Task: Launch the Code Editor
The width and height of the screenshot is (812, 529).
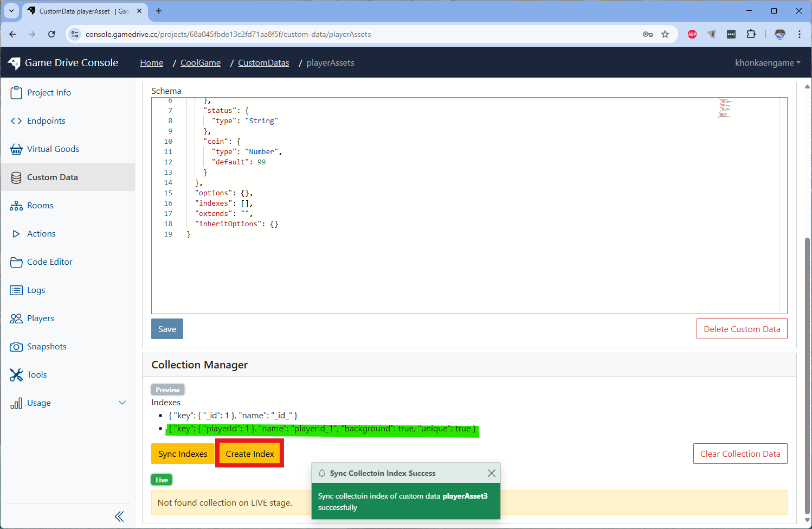Action: pos(49,262)
